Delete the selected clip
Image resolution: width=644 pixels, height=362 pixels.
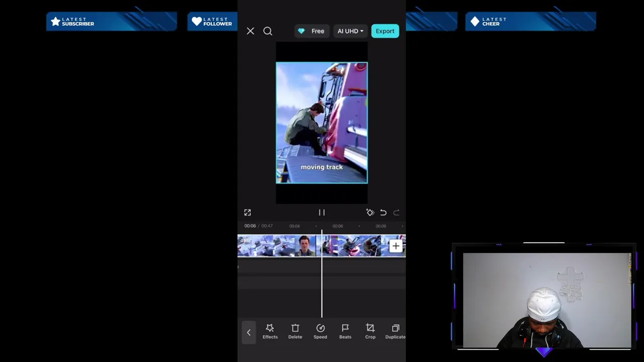[295, 332]
